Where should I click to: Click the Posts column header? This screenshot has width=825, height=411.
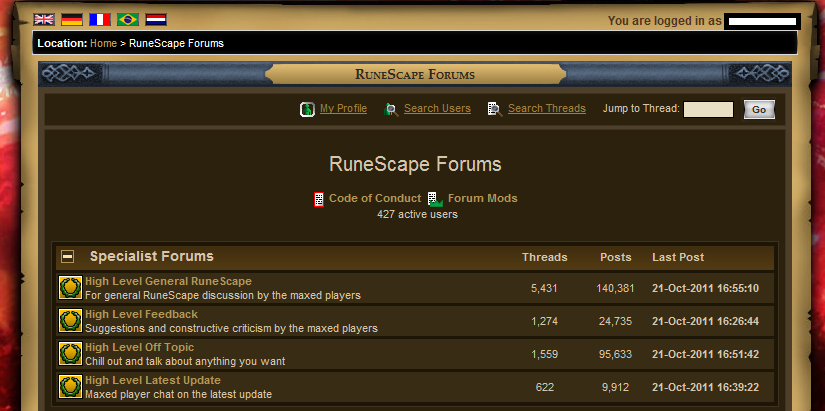click(x=616, y=257)
